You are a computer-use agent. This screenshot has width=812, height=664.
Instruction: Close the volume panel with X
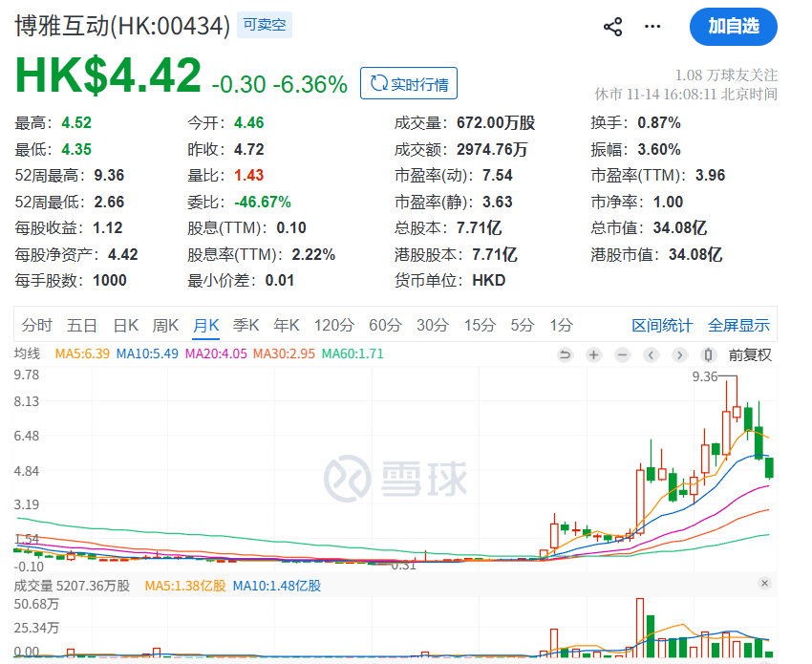[764, 583]
